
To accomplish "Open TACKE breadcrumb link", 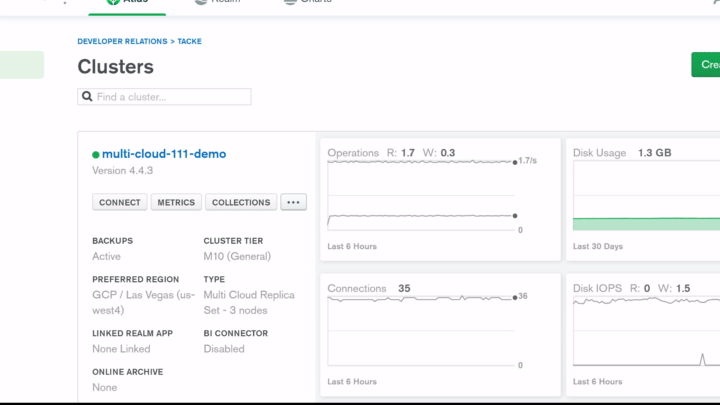I will (x=190, y=41).
